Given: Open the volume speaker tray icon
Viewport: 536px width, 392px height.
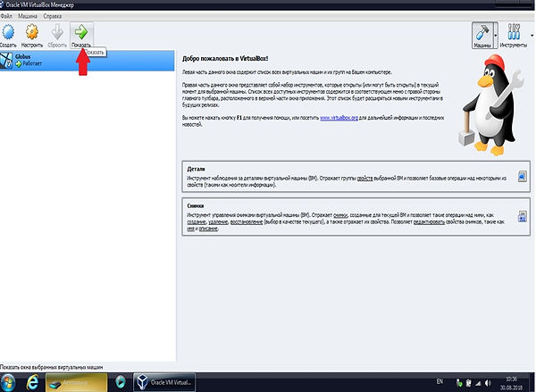Looking at the screenshot, I should tap(488, 383).
